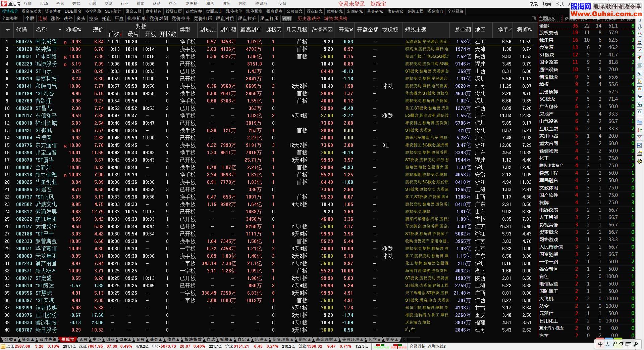This screenshot has width=644, height=350.
Task: Open the blue folder icon in sidebar
Action: 640,122
